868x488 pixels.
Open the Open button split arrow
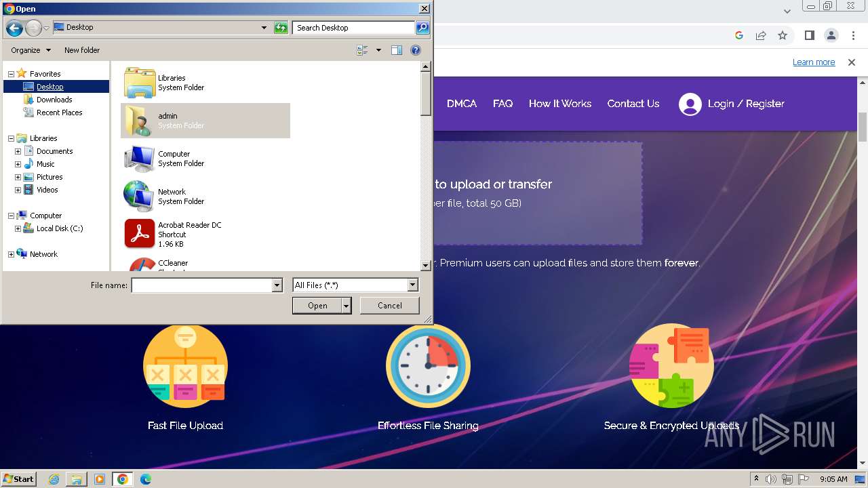pos(347,306)
